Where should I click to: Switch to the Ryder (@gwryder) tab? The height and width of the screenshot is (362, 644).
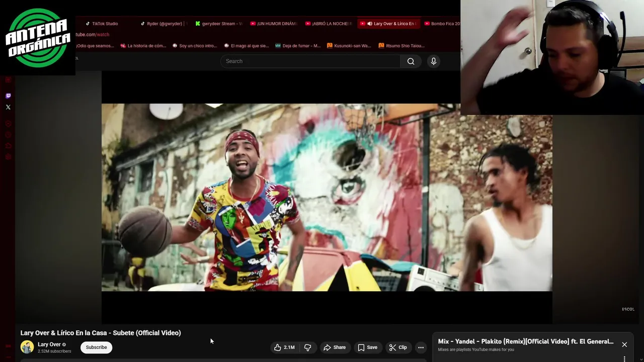click(165, 24)
